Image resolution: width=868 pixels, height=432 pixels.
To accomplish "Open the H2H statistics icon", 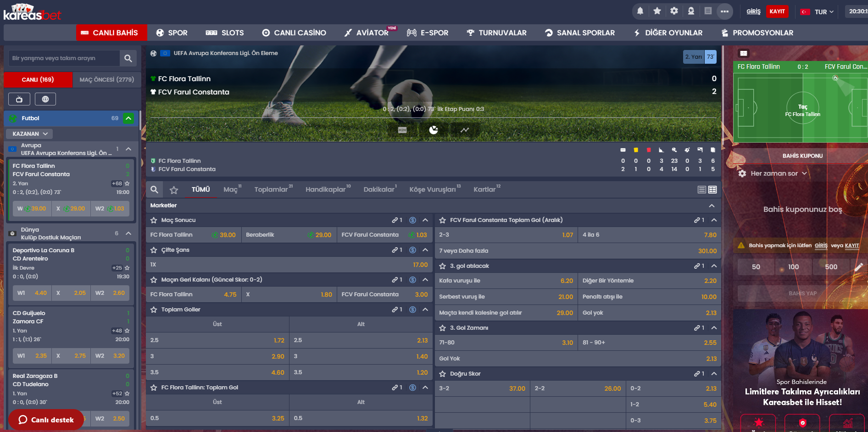I will point(402,130).
